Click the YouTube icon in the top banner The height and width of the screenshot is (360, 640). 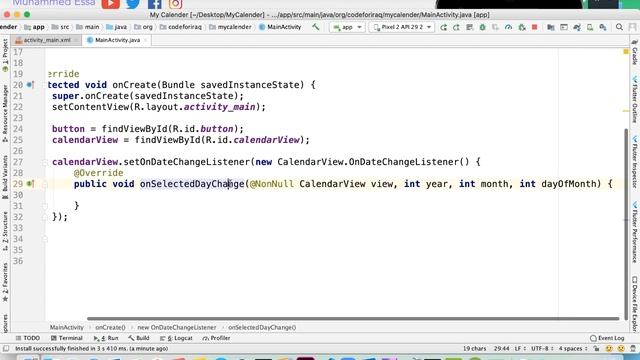[111, 4]
